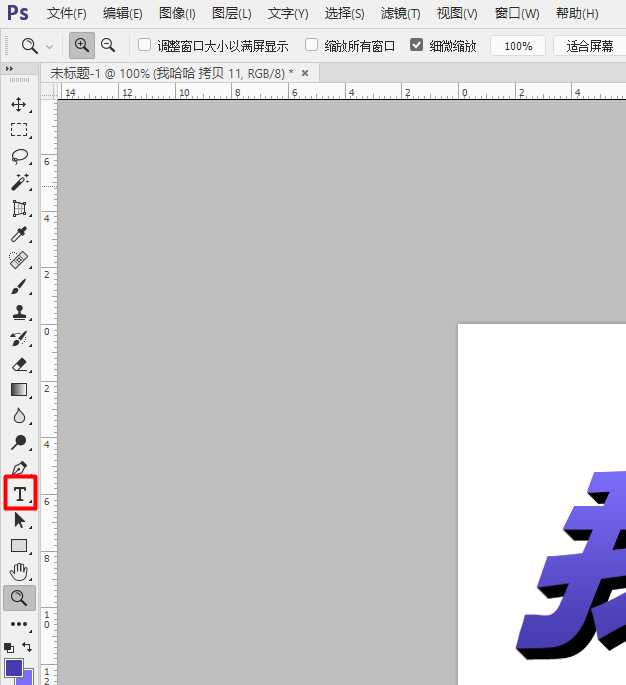
Task: Check the 缩放所有窗口 option
Action: coord(312,46)
